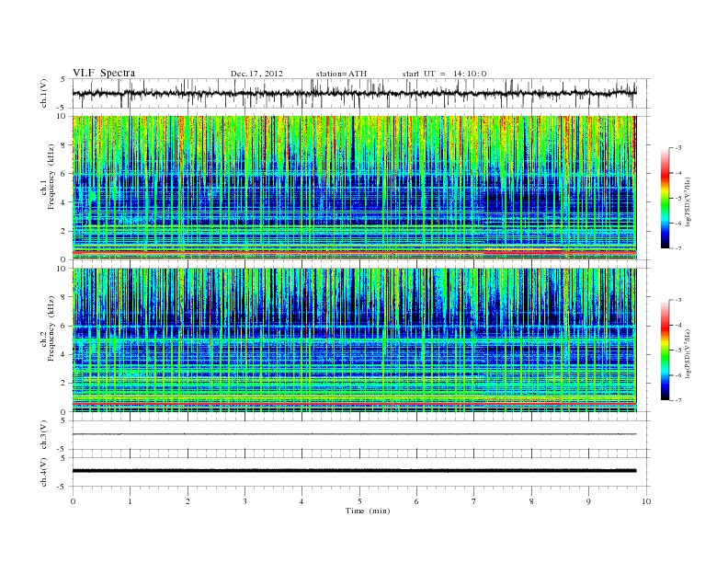Screen dimensions: 728x563
Task: Click the "1" tick on the time axis
Action: (x=130, y=501)
